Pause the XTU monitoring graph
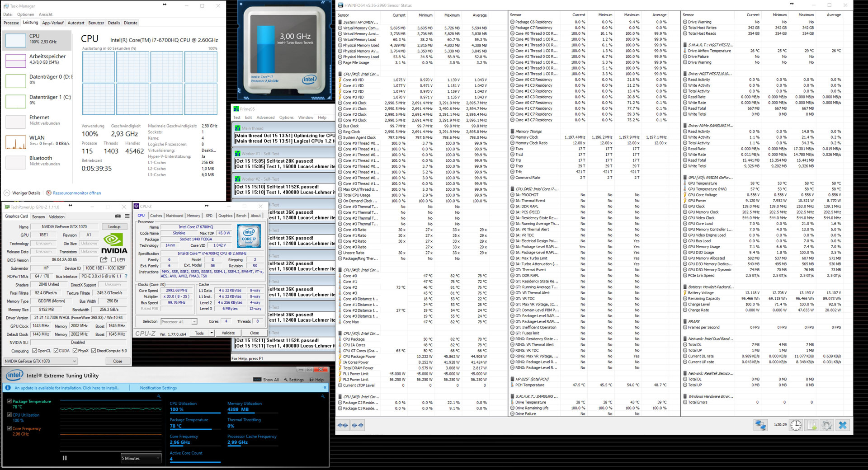Image resolution: width=868 pixels, height=470 pixels. (65, 458)
